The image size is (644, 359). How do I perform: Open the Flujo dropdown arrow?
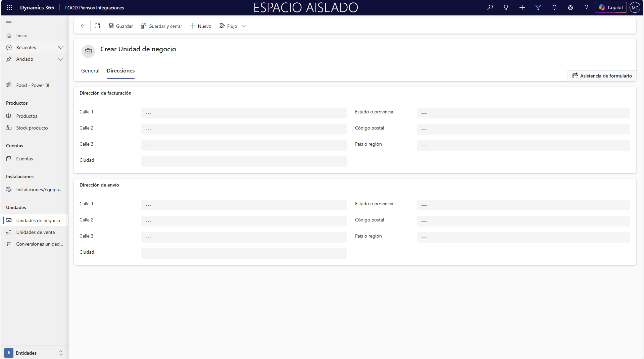244,26
